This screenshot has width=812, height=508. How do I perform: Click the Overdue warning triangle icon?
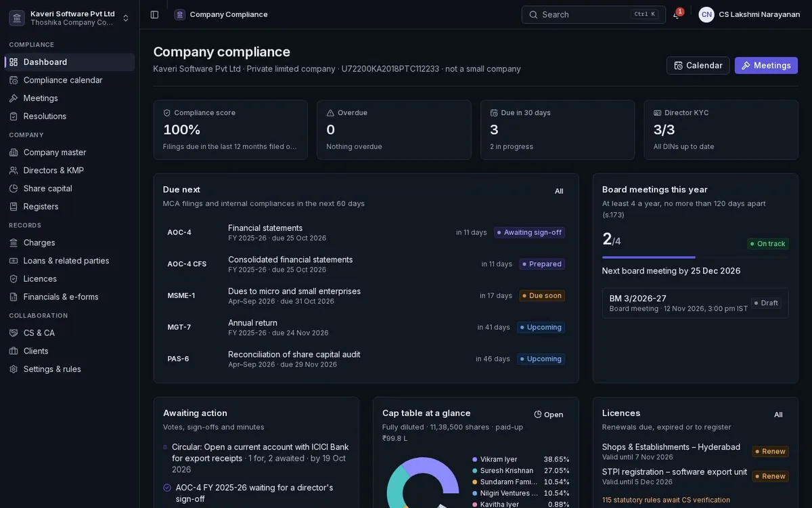pos(331,113)
